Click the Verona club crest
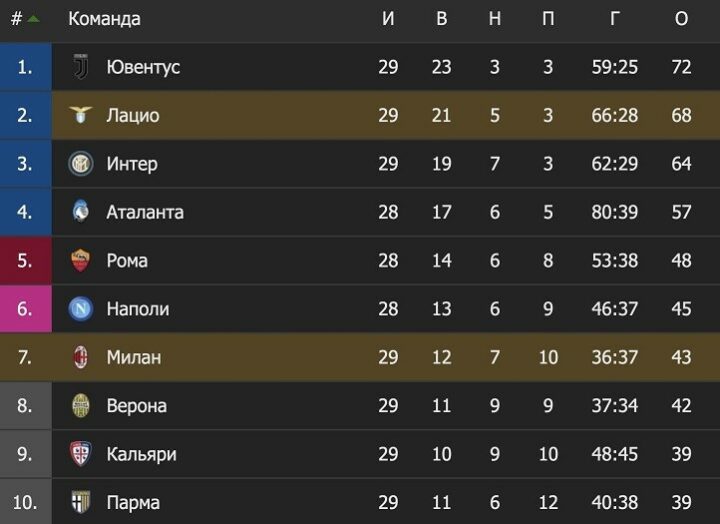Image resolution: width=720 pixels, height=524 pixels. pos(81,406)
